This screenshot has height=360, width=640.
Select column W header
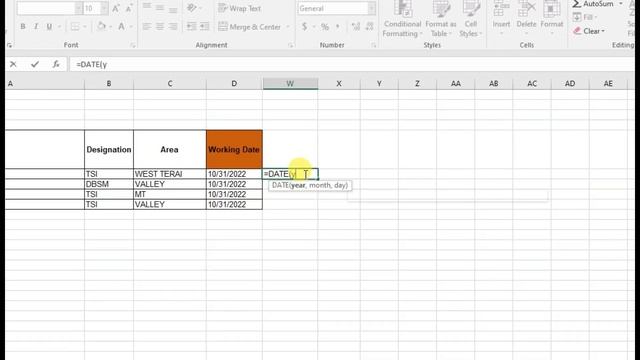(x=290, y=84)
